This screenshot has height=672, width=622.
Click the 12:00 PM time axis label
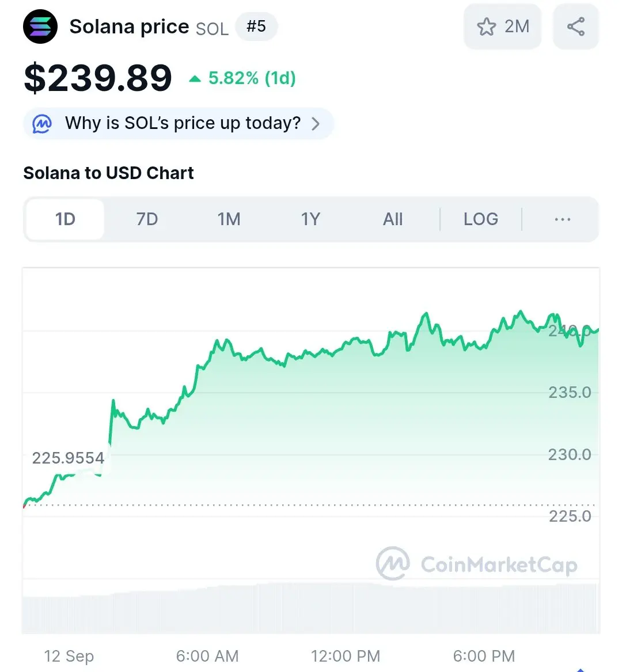(346, 656)
